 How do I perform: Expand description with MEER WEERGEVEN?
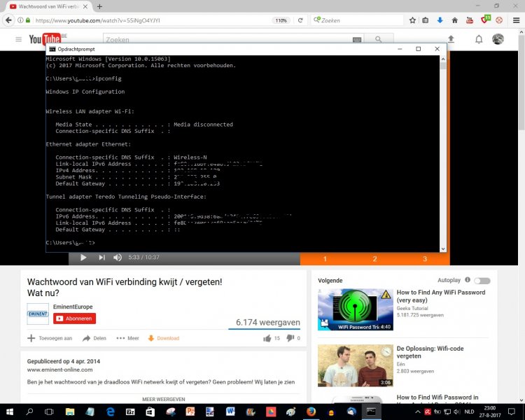(x=164, y=399)
